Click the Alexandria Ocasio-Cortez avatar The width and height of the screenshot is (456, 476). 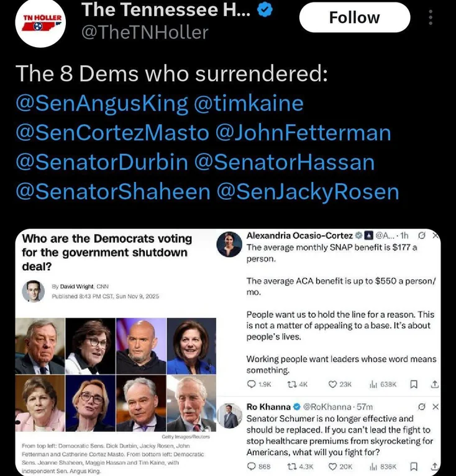229,245
